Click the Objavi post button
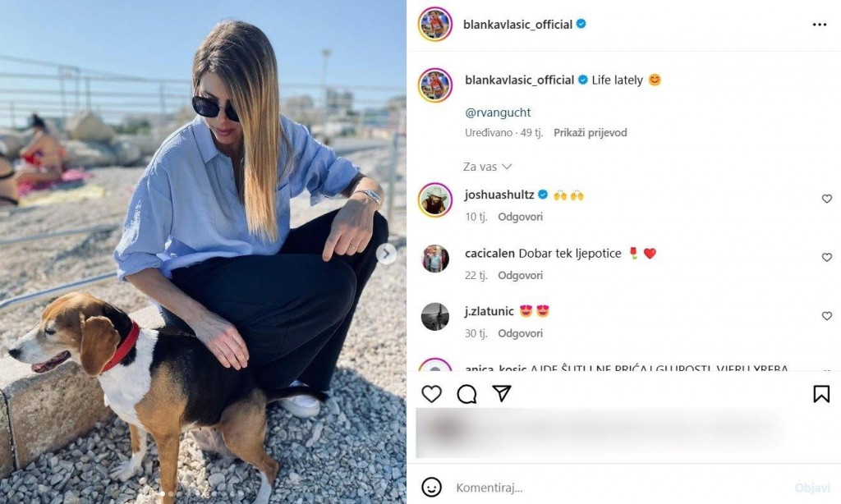Image resolution: width=841 pixels, height=504 pixels. (812, 488)
